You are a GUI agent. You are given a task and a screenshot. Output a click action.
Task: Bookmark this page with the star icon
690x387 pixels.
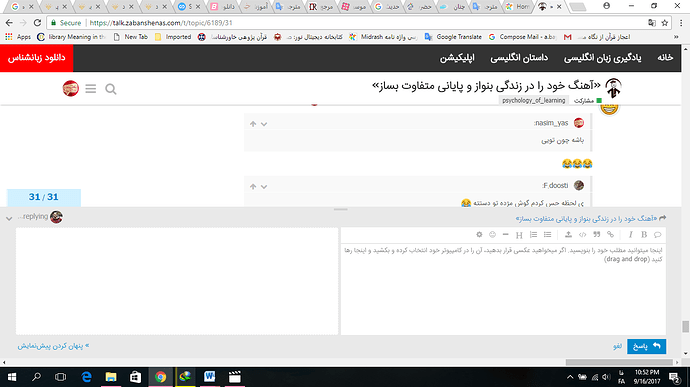pos(664,23)
